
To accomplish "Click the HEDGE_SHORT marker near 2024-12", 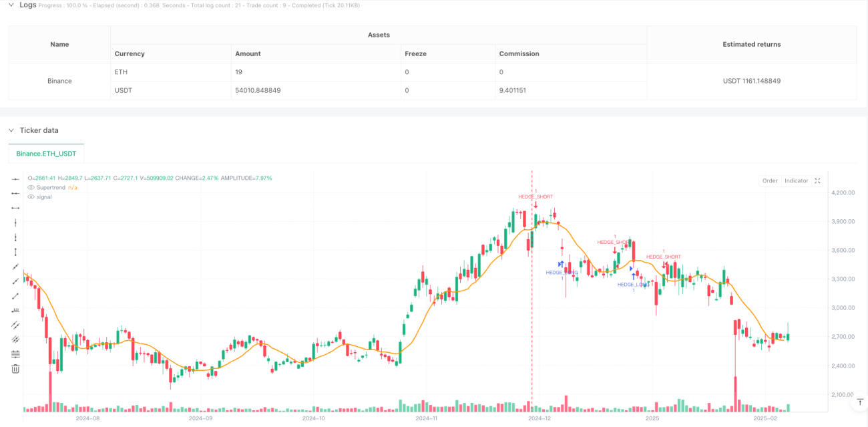I will (535, 197).
